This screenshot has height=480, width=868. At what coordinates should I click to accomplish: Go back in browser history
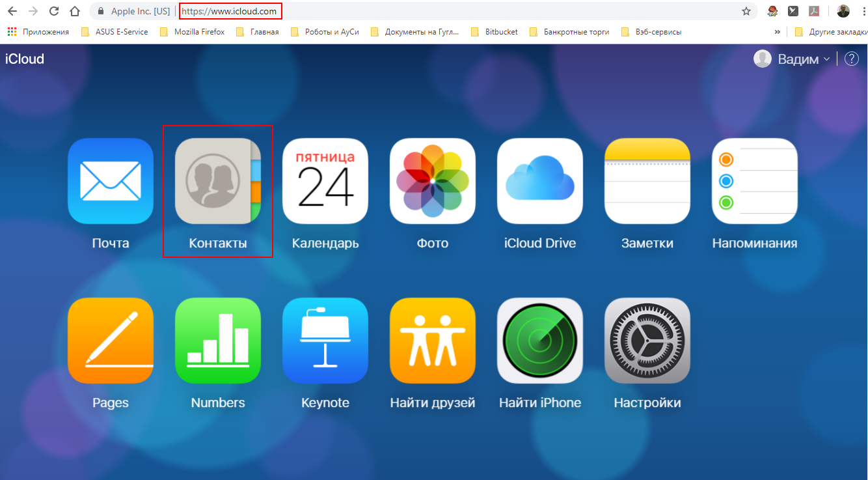click(x=12, y=11)
